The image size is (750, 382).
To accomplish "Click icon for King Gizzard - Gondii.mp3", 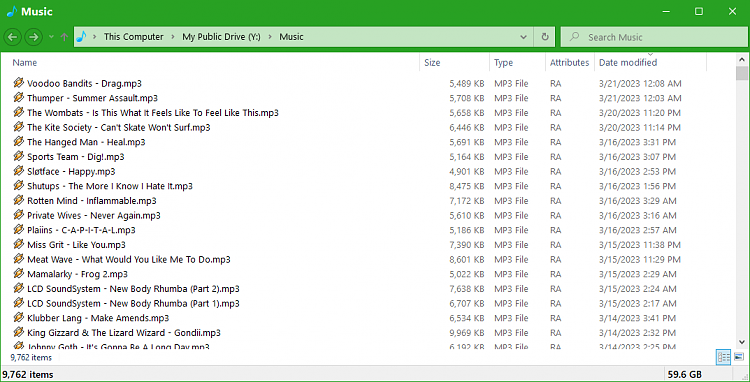I will 18,332.
